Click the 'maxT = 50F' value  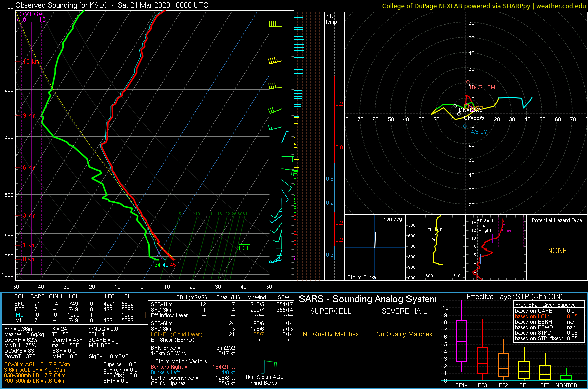66,346
